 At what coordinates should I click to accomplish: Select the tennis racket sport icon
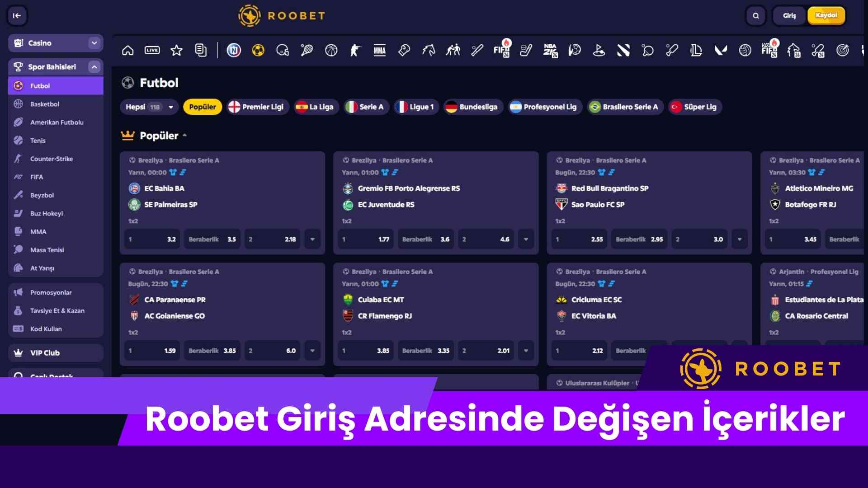click(307, 50)
